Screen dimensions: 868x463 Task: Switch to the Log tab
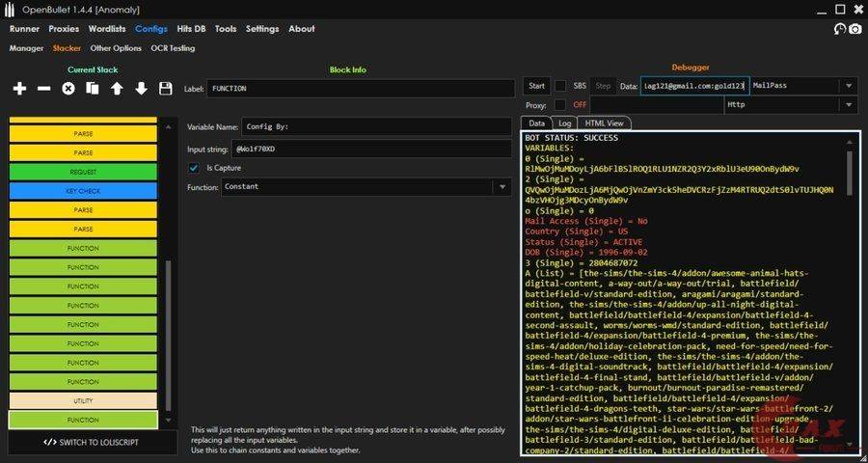[565, 123]
